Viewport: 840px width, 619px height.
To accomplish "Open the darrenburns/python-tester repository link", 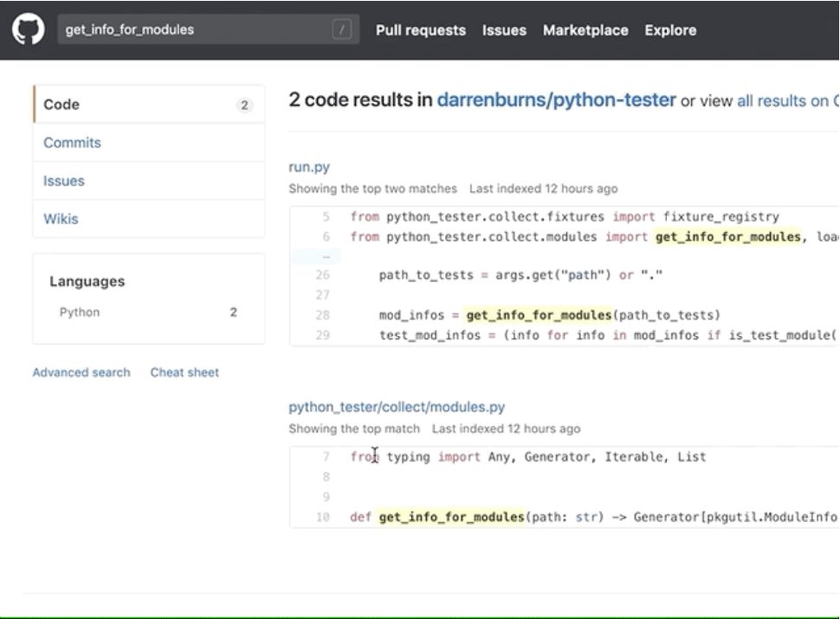I will [556, 100].
